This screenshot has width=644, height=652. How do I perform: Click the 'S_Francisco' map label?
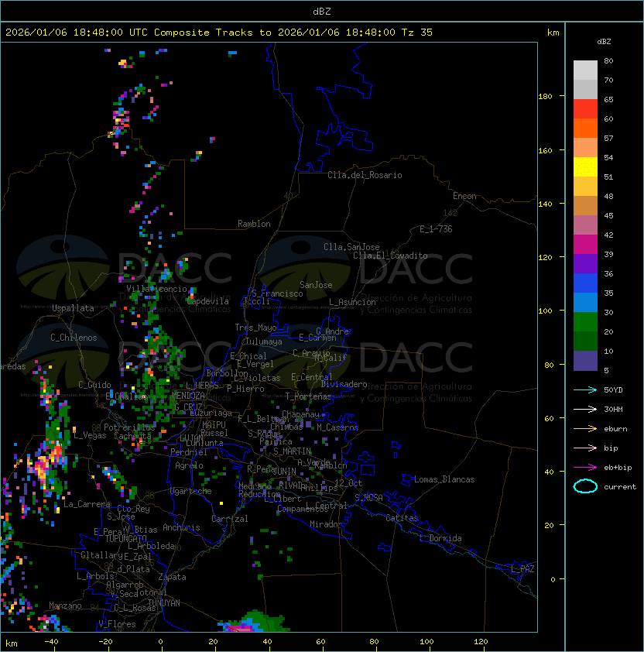click(x=277, y=293)
